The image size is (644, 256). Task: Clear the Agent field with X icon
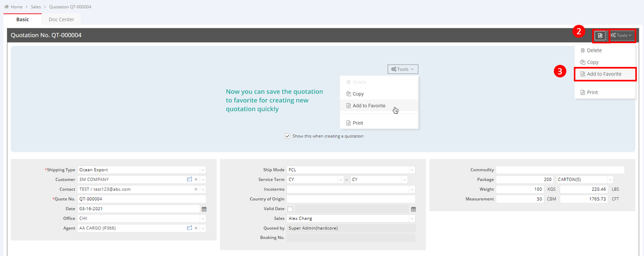point(196,228)
